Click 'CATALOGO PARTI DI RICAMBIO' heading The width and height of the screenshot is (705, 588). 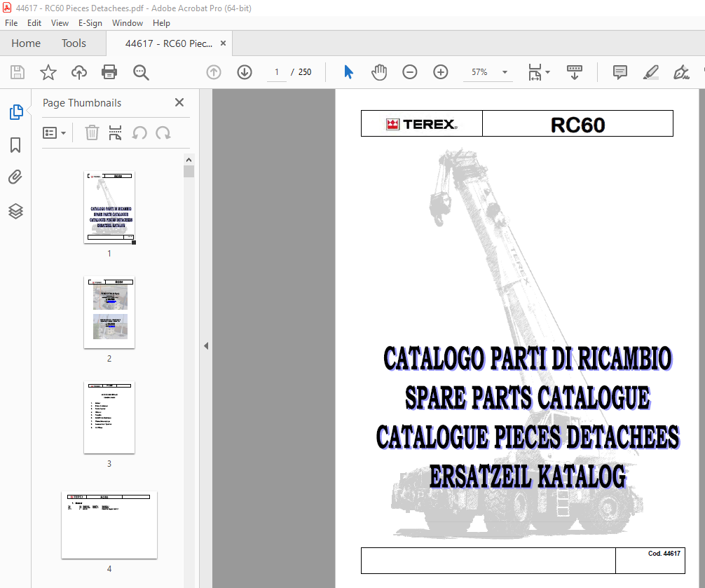528,359
